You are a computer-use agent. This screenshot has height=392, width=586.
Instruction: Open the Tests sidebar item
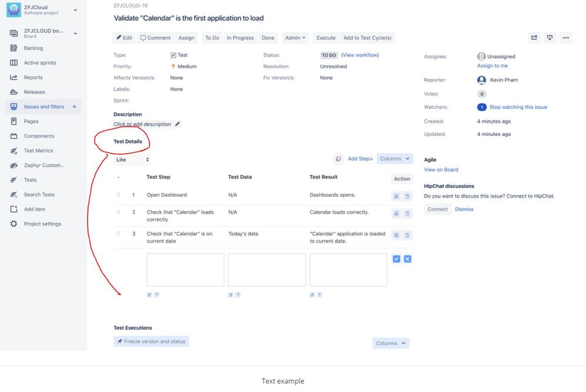click(x=31, y=180)
